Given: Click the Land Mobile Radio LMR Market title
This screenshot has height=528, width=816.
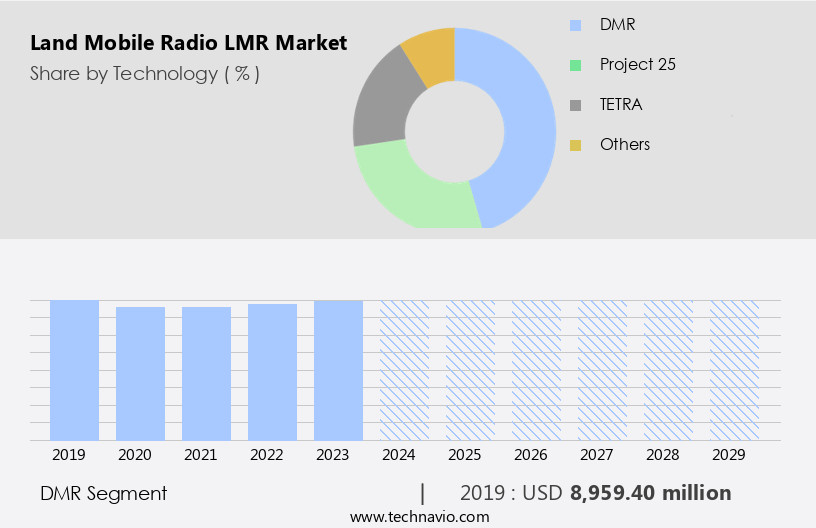Looking at the screenshot, I should click(189, 43).
